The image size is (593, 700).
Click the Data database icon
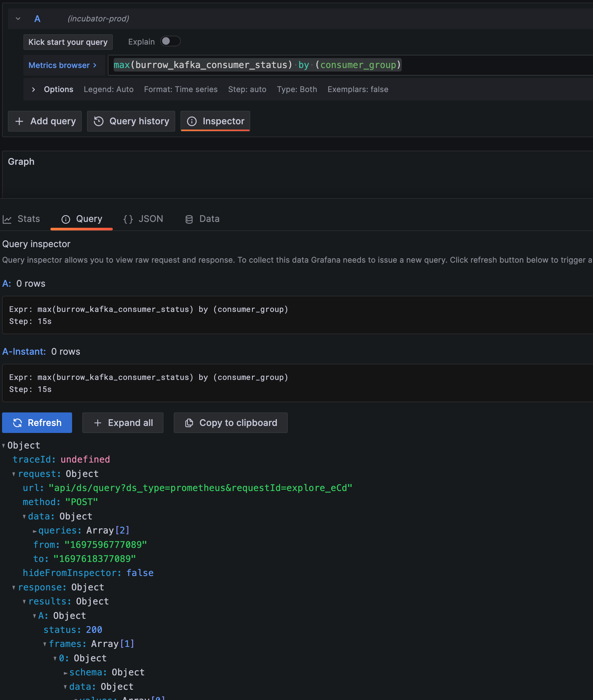tap(189, 219)
